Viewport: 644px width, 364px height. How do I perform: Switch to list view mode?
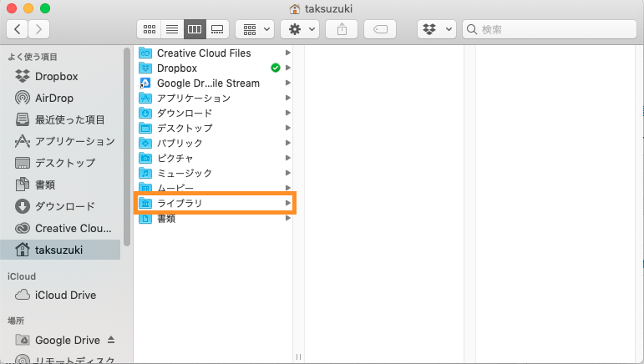[x=171, y=29]
